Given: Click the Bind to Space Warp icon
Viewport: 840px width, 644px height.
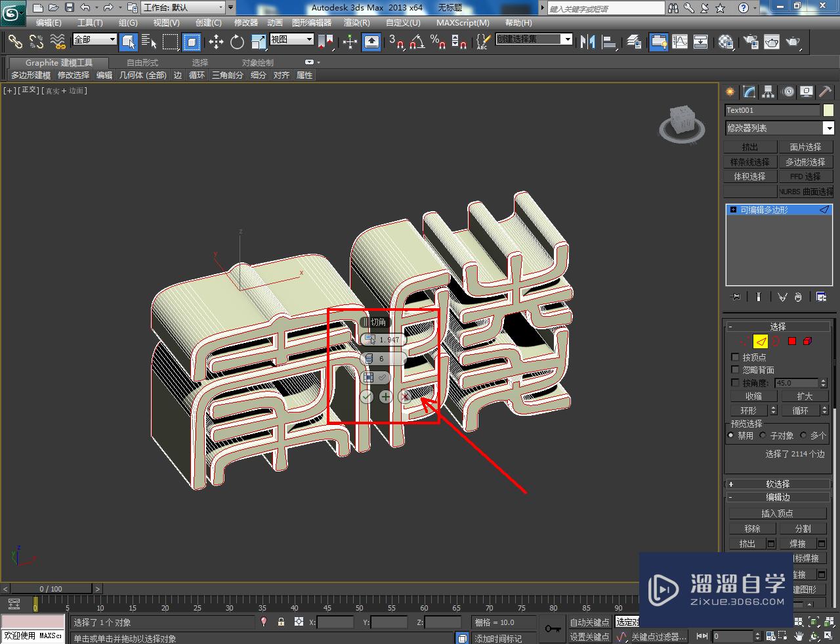Looking at the screenshot, I should point(58,42).
